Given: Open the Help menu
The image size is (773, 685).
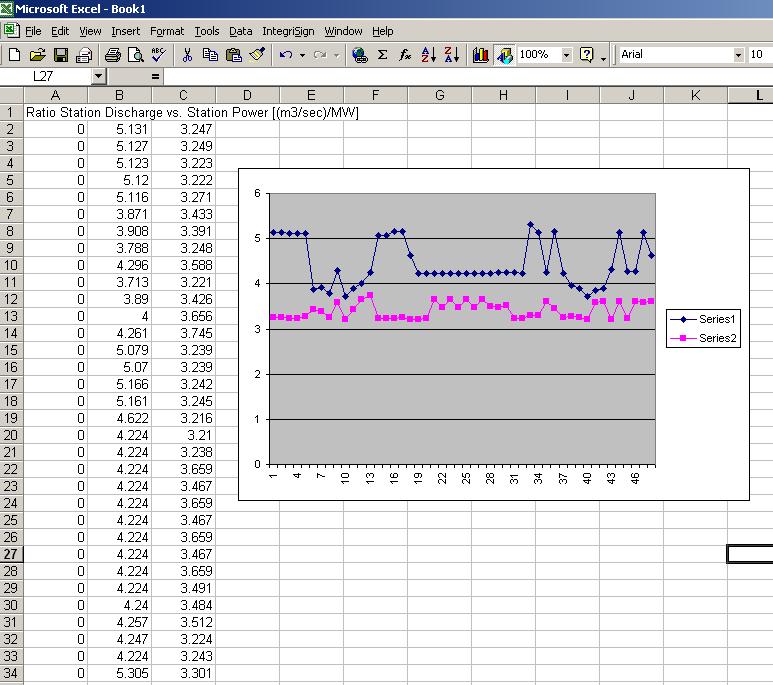Looking at the screenshot, I should pos(383,31).
